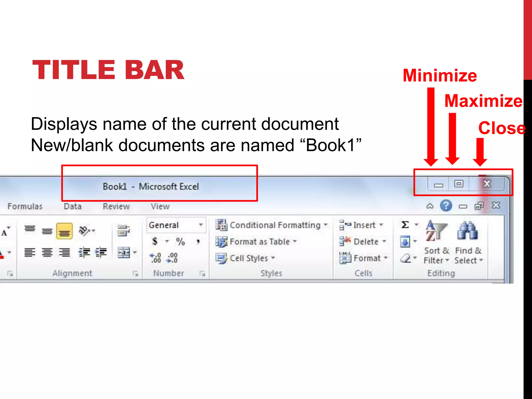Click the AutoSum sigma icon
This screenshot has height=399, width=532.
tap(405, 225)
